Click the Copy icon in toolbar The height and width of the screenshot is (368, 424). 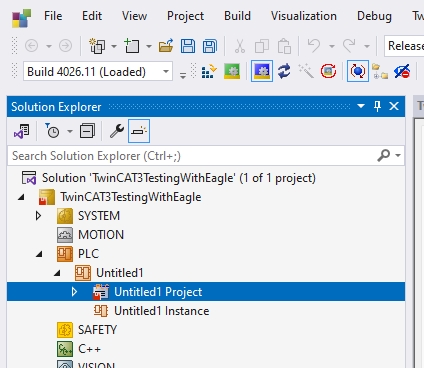(262, 46)
